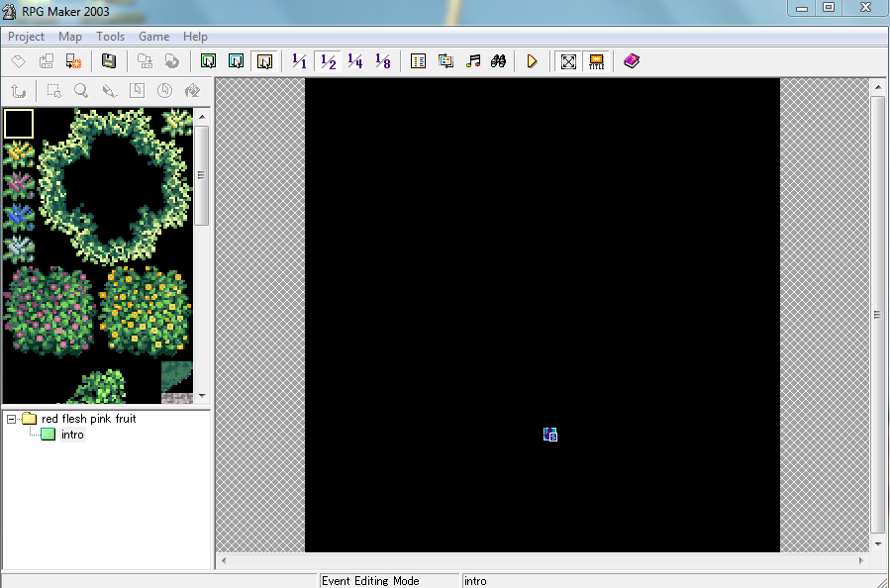Open the Music Player note icon
Screen dimensions: 890x588
coord(473,61)
